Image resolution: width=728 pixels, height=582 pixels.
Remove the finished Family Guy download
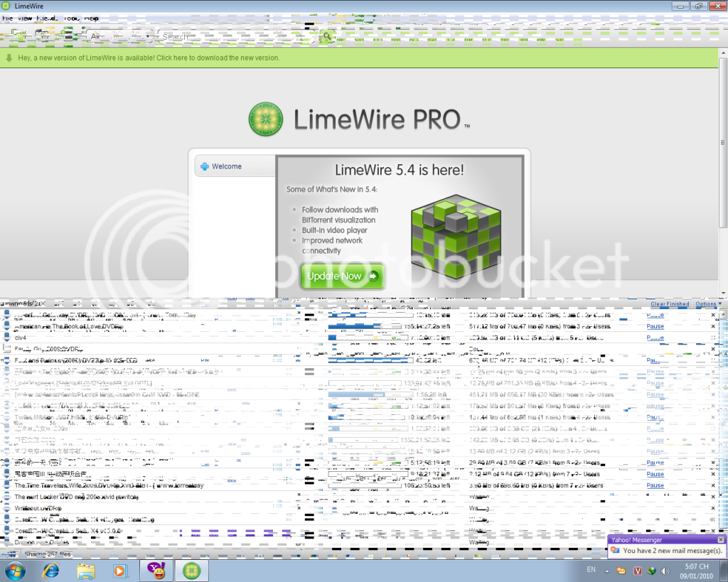tap(714, 349)
